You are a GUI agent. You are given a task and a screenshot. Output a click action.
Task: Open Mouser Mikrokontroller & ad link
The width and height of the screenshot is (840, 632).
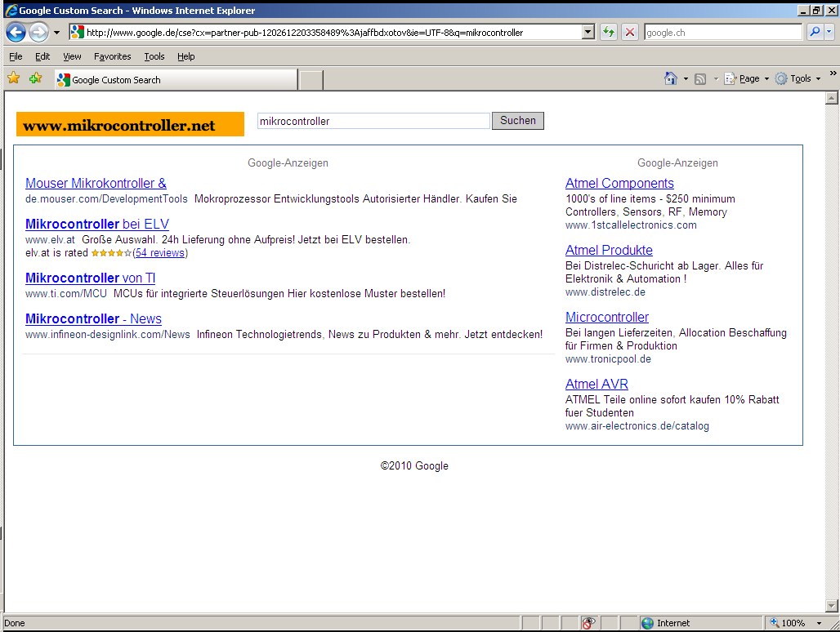tap(96, 184)
